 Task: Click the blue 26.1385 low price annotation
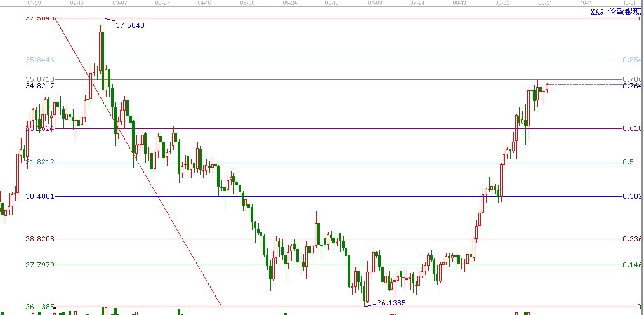[x=391, y=303]
